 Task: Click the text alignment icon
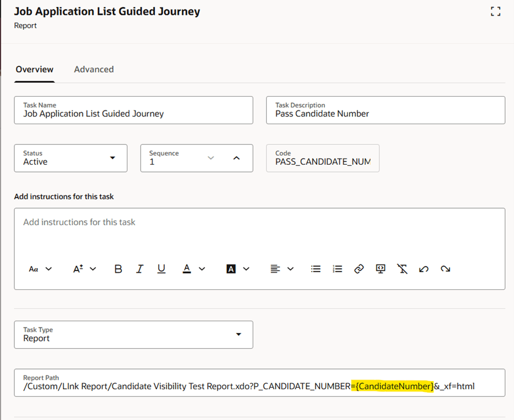275,269
